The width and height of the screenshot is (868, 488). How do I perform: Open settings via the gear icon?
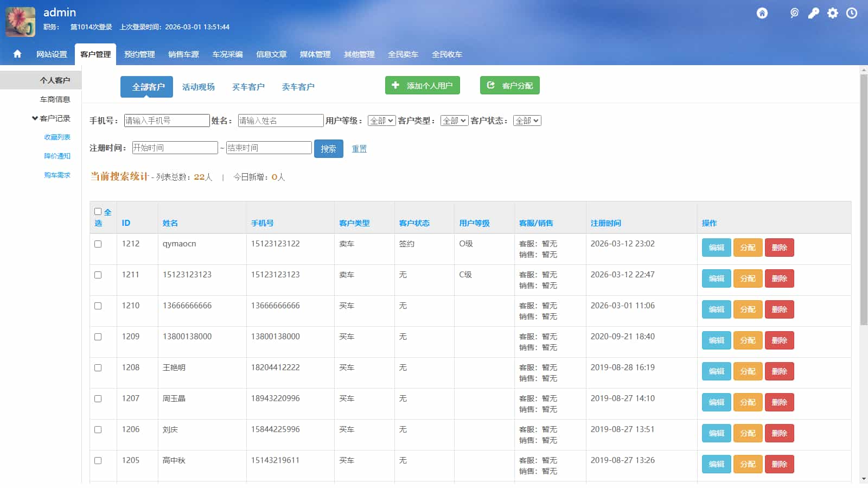[x=833, y=13]
